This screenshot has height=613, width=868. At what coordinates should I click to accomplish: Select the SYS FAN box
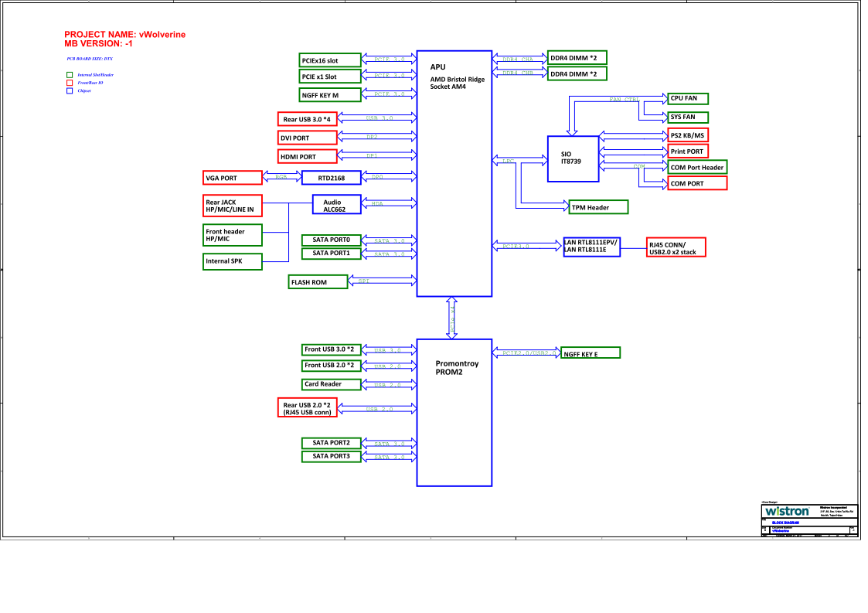[x=688, y=117]
